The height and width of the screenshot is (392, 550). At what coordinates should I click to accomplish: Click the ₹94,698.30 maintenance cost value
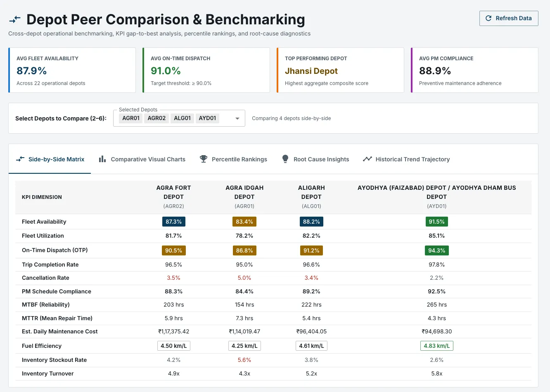coord(436,331)
